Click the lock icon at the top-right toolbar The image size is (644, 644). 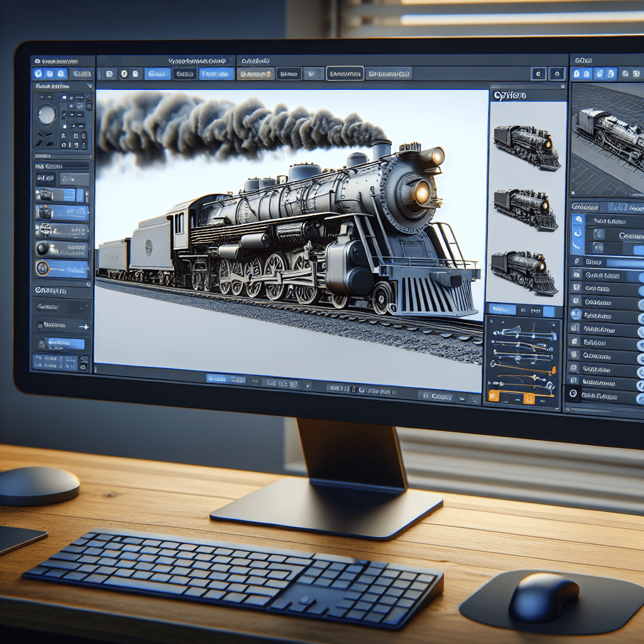tap(556, 73)
